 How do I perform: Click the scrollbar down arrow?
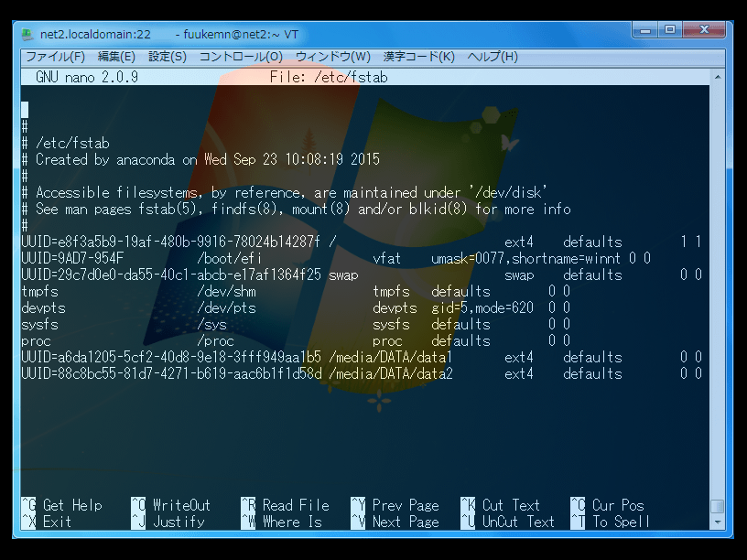pos(718,522)
